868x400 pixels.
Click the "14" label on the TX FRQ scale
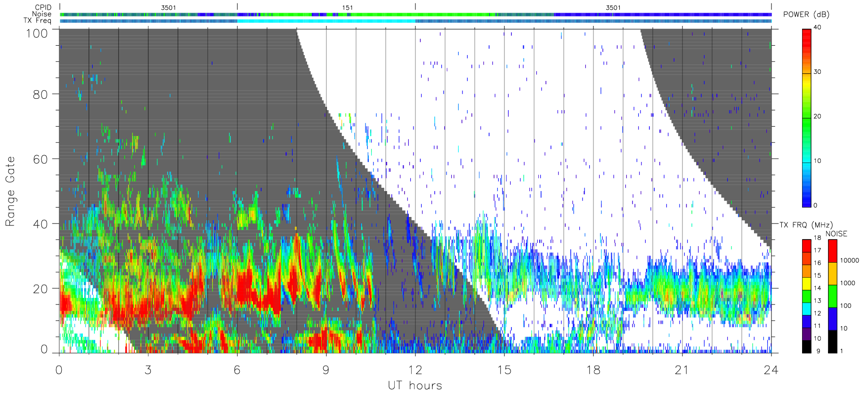(x=817, y=288)
